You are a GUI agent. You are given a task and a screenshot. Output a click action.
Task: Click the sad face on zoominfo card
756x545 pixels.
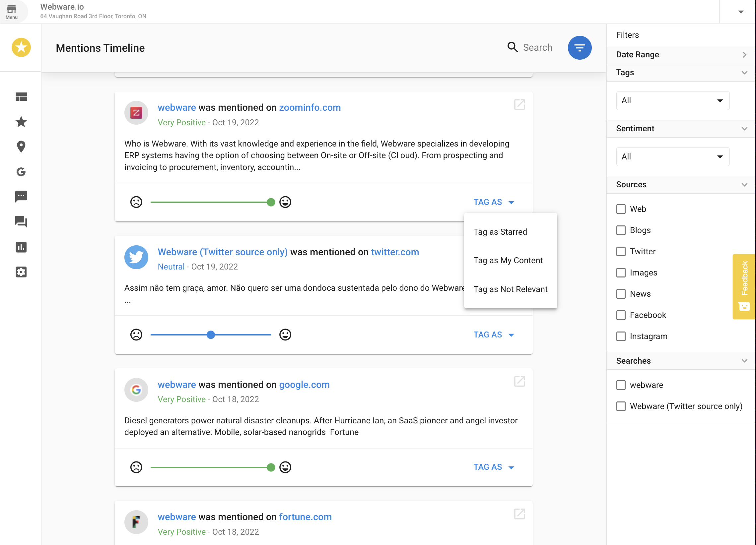click(x=136, y=202)
